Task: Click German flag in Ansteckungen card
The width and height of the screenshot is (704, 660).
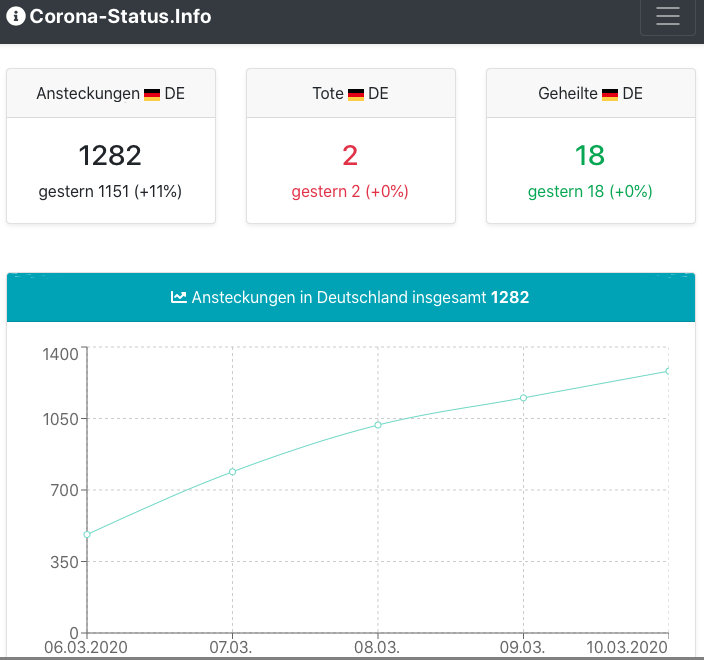Action: [152, 94]
